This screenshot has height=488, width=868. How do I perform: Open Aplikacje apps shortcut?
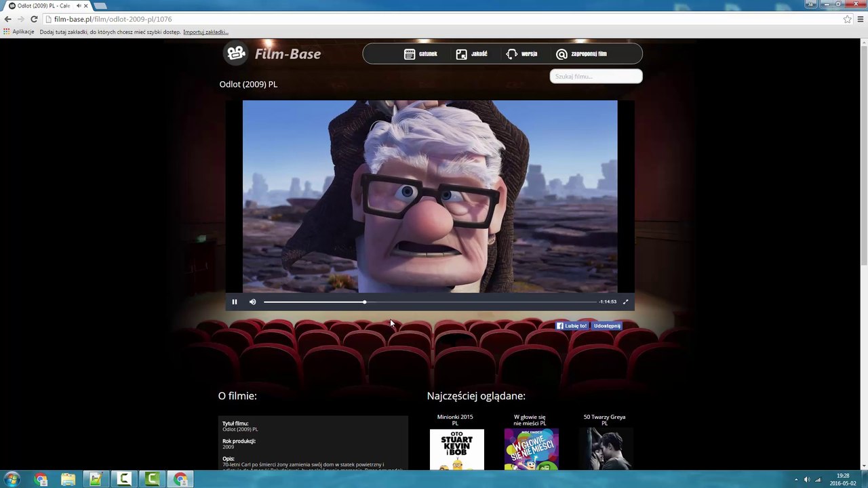(x=19, y=32)
